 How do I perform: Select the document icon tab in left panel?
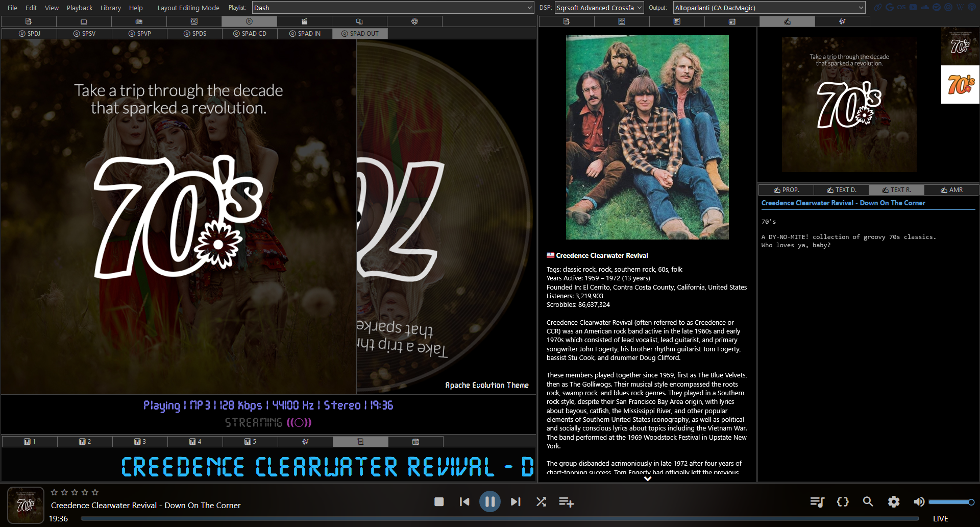pos(29,21)
